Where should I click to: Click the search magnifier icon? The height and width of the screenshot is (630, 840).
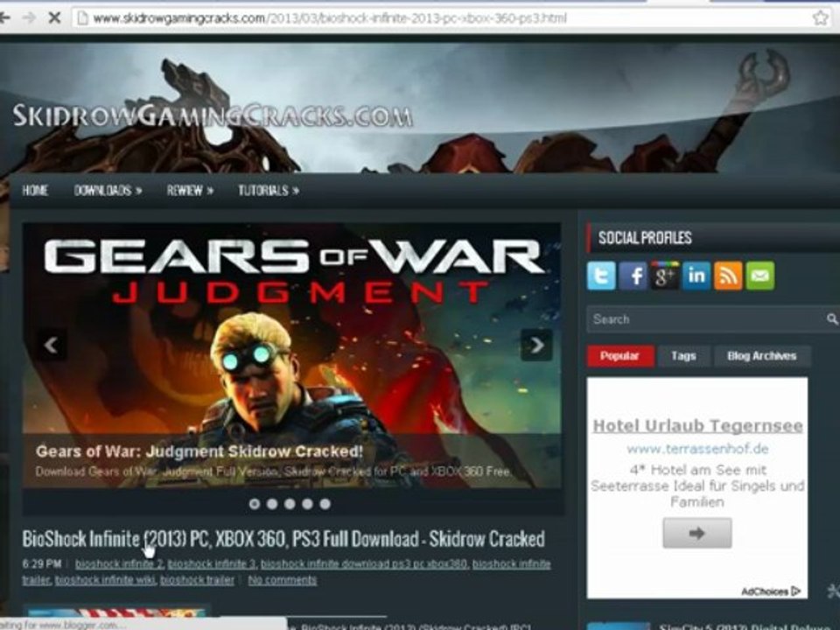click(831, 319)
